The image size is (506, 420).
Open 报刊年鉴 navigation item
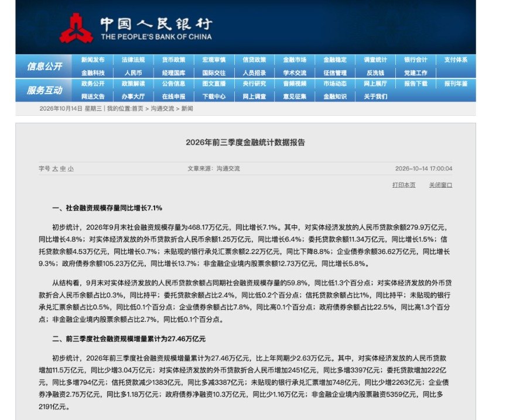[456, 84]
